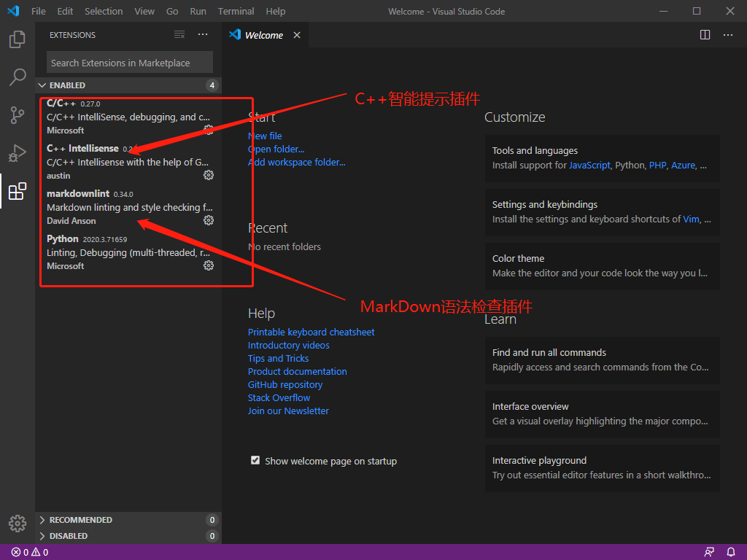Open Product documentation link
Image resolution: width=747 pixels, height=560 pixels.
click(x=298, y=371)
